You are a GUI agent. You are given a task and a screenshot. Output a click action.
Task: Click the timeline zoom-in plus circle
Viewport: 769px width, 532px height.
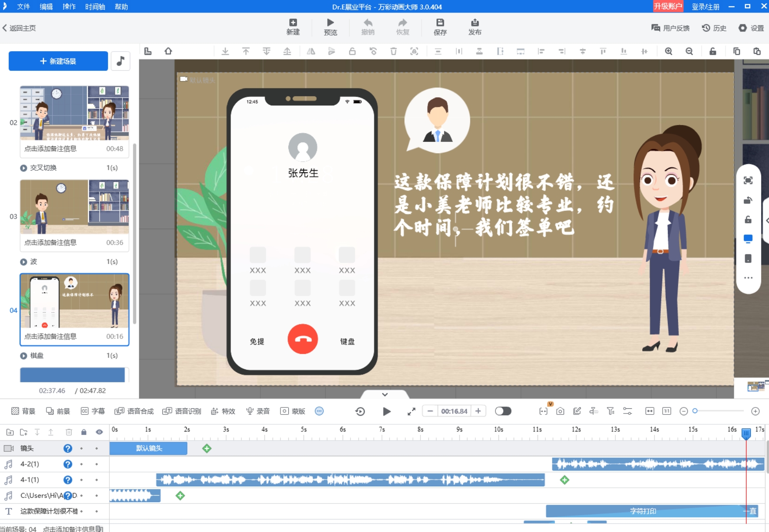[756, 411]
